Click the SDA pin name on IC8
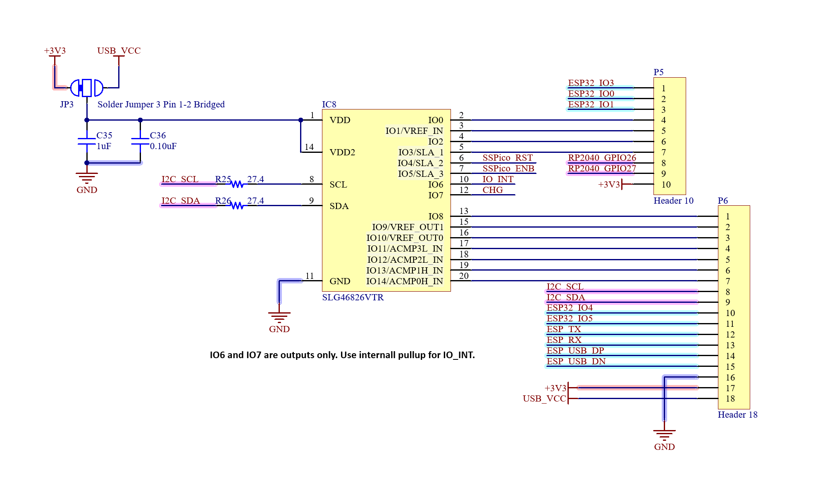 click(x=339, y=206)
